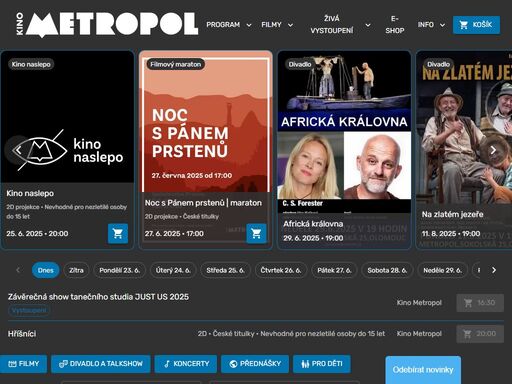Select the Dnes date chip

click(x=46, y=270)
